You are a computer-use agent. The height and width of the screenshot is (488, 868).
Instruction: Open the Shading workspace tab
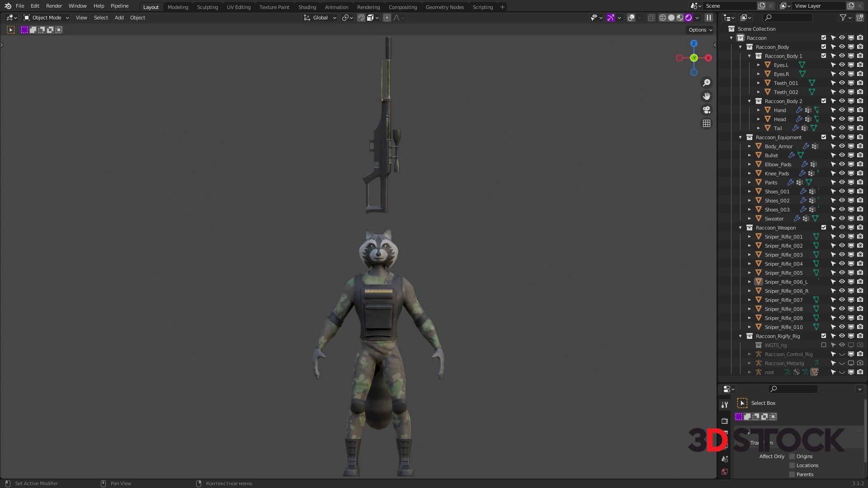[x=307, y=7]
